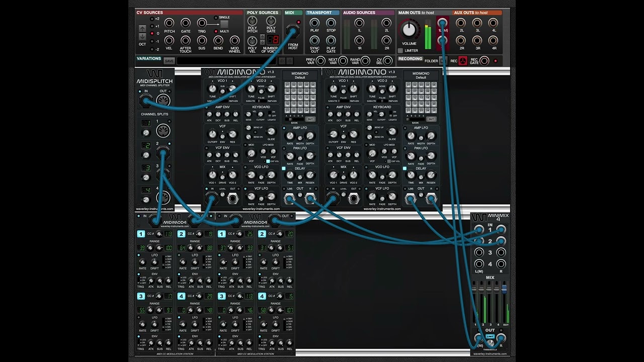Viewport: 644px width, 362px height.
Task: Click INIT on left MIDIMONO
Action: click(x=310, y=119)
